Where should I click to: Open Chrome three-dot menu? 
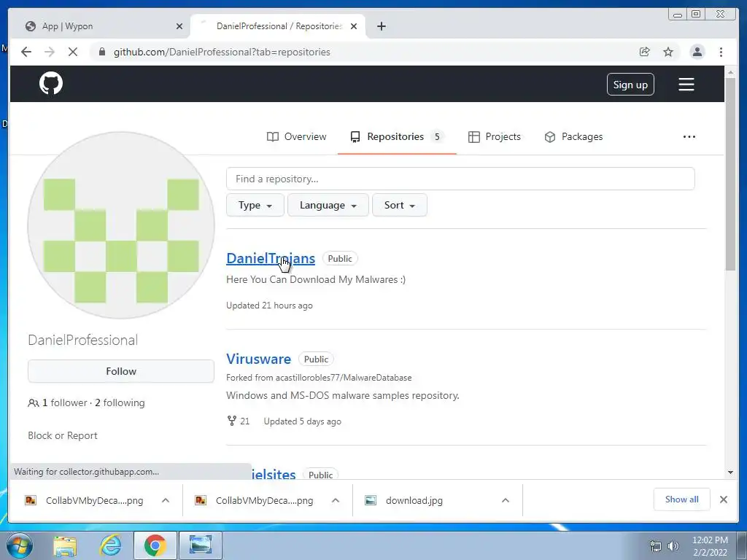click(721, 52)
